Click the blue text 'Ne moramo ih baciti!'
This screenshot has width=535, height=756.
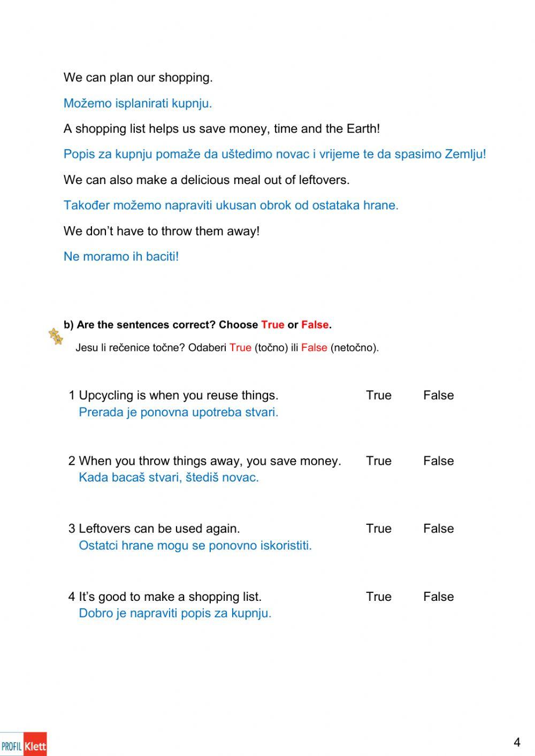coord(121,256)
